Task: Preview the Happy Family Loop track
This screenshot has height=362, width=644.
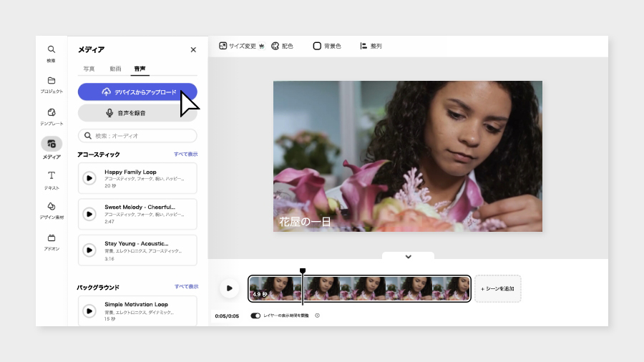Action: click(89, 178)
